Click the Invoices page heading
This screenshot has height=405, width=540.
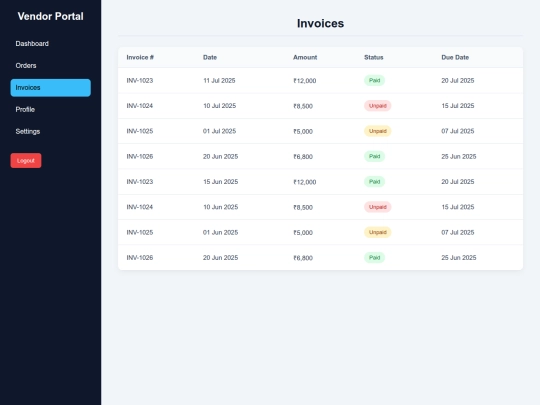[x=320, y=23]
